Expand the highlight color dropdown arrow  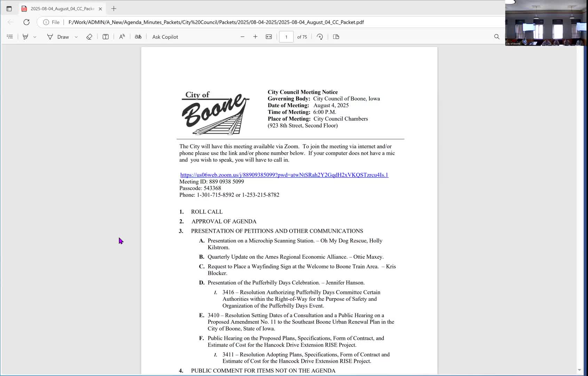35,37
